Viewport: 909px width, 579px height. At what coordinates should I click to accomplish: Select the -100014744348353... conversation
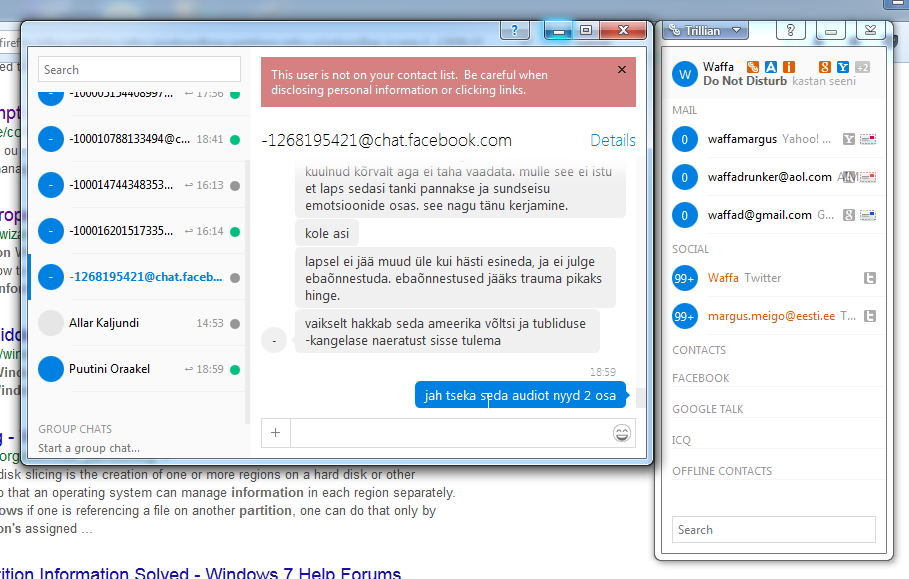pos(139,185)
